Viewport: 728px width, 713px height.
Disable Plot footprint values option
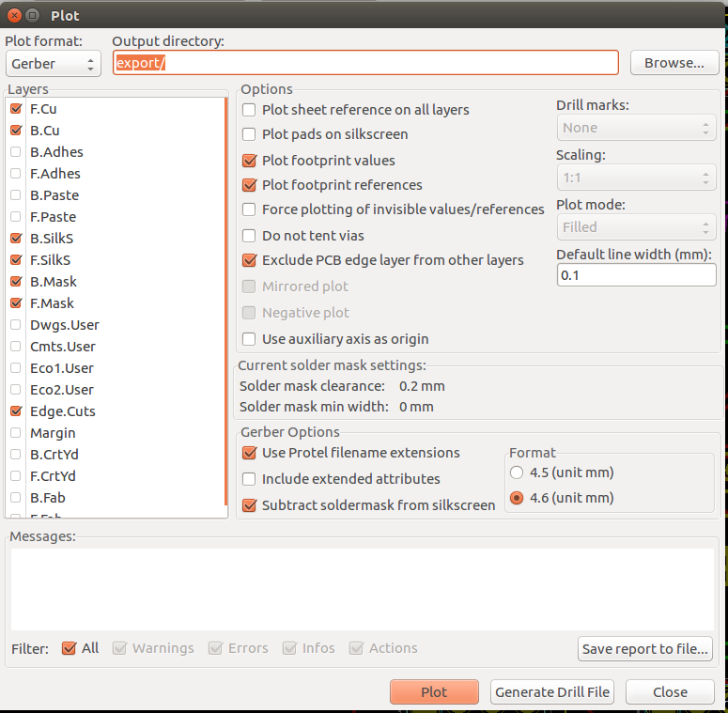249,161
